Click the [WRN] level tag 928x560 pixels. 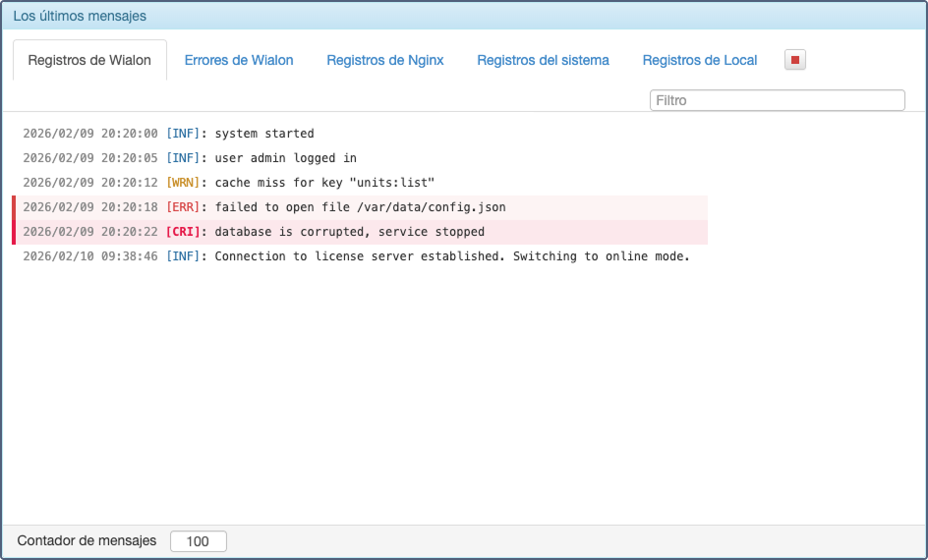(183, 183)
